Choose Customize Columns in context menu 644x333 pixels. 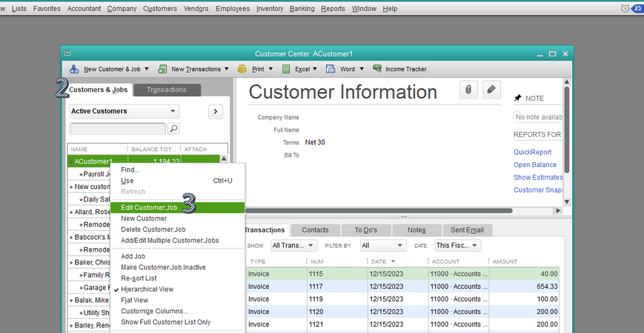155,311
